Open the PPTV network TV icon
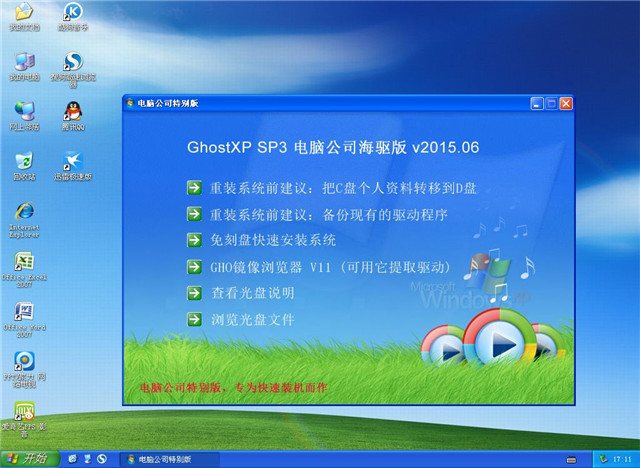The width and height of the screenshot is (640, 468). [x=23, y=362]
